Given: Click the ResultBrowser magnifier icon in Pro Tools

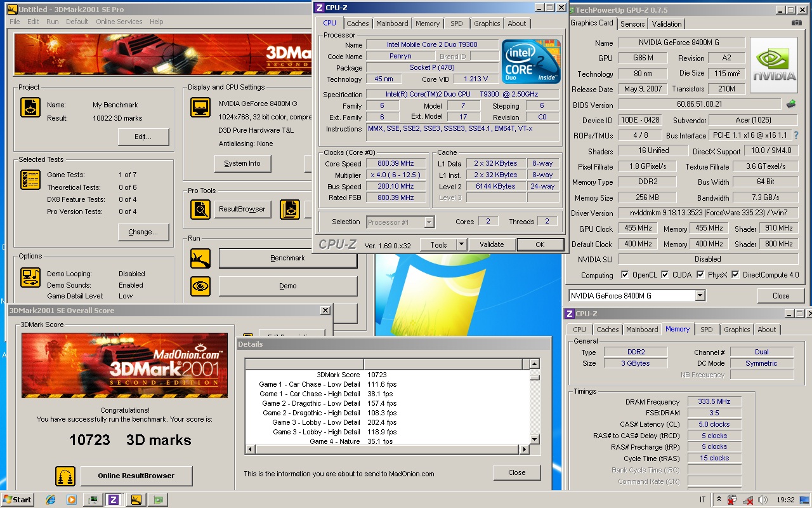Looking at the screenshot, I should coord(200,209).
